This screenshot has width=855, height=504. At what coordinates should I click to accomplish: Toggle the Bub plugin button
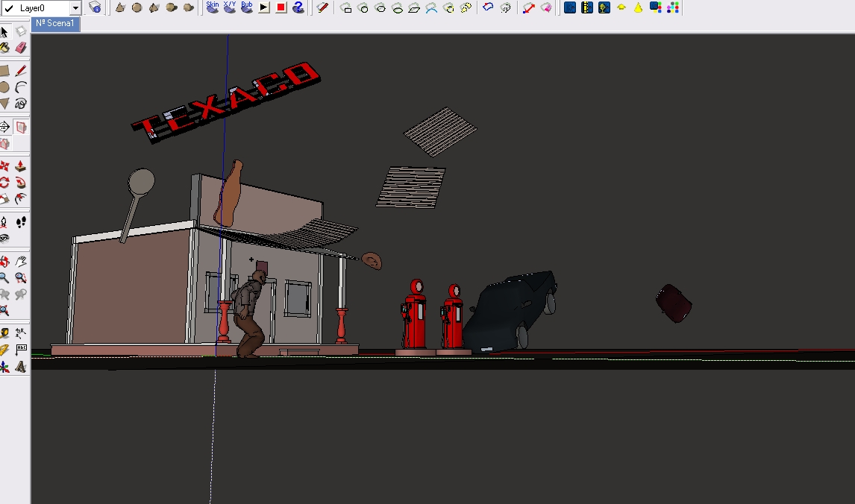pyautogui.click(x=246, y=7)
